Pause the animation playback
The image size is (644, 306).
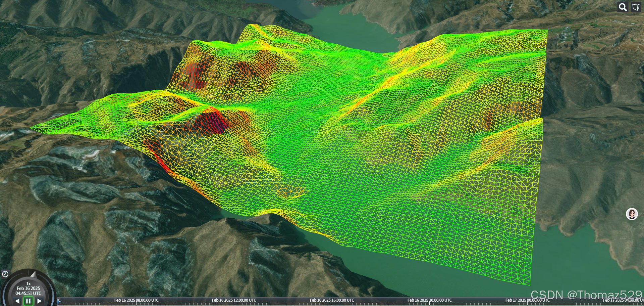28,301
